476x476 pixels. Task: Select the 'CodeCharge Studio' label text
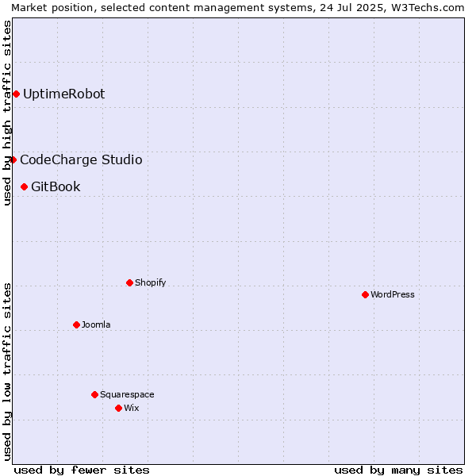81,160
